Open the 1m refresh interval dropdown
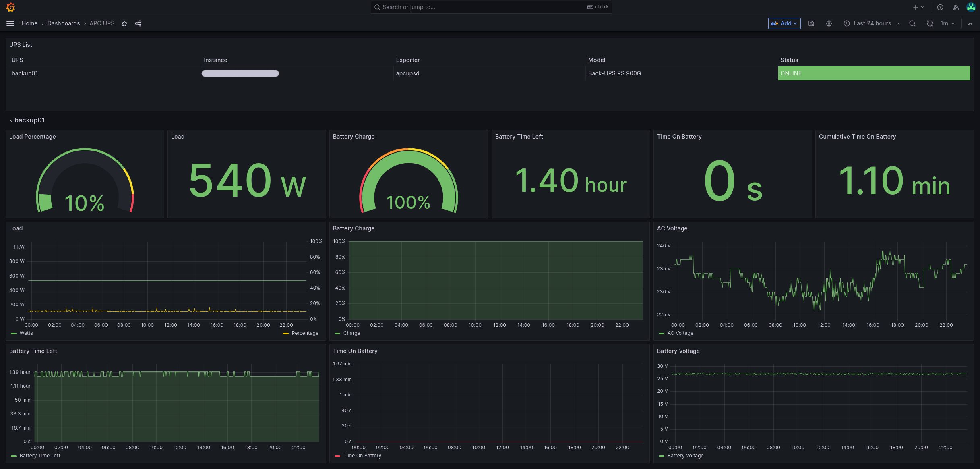This screenshot has width=980, height=469. [x=948, y=23]
